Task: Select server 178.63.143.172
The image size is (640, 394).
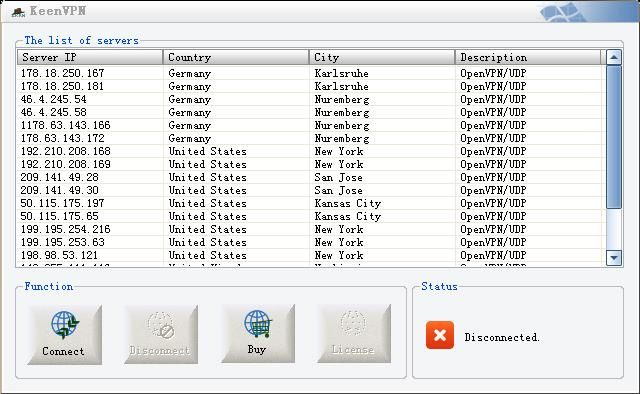Action: click(309, 138)
